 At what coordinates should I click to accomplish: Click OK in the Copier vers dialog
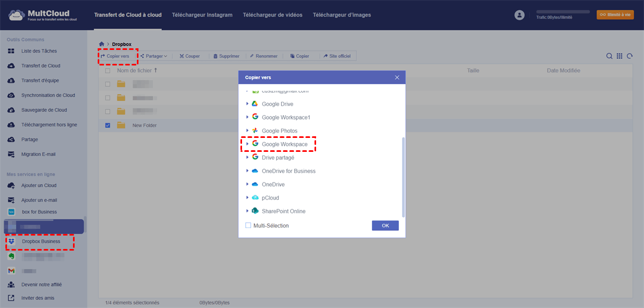[385, 225]
